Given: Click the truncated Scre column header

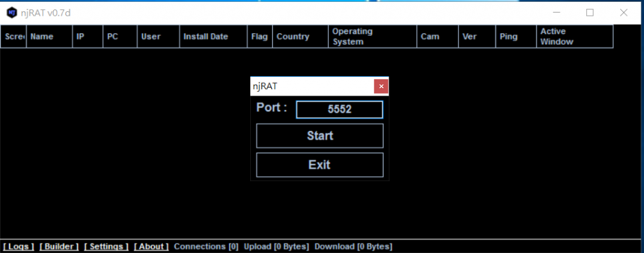Looking at the screenshot, I should [x=14, y=37].
